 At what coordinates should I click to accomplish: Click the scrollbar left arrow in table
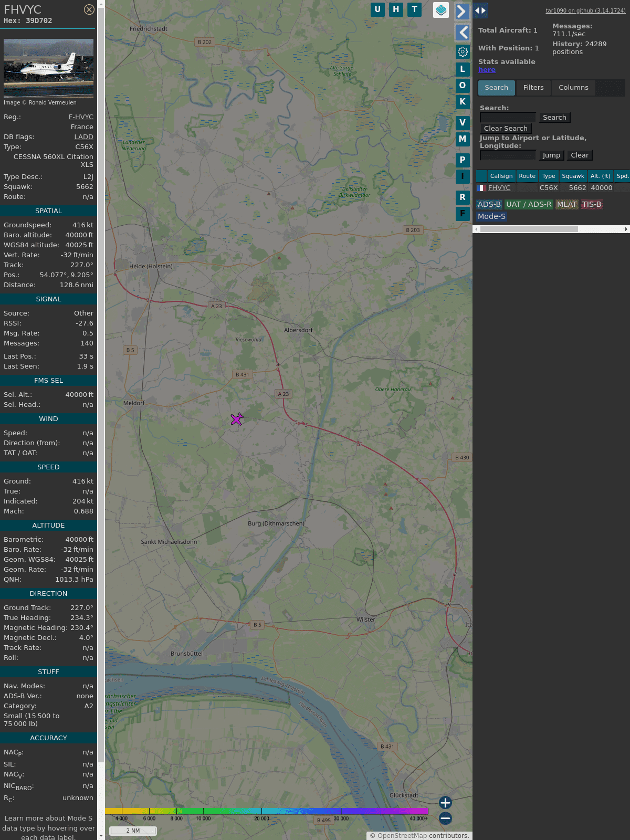coord(476,229)
